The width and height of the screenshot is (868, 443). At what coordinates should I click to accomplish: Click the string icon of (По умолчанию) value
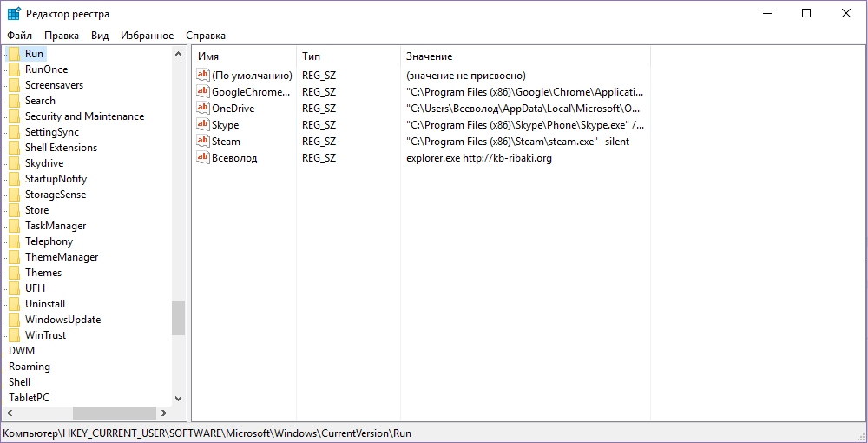[204, 75]
